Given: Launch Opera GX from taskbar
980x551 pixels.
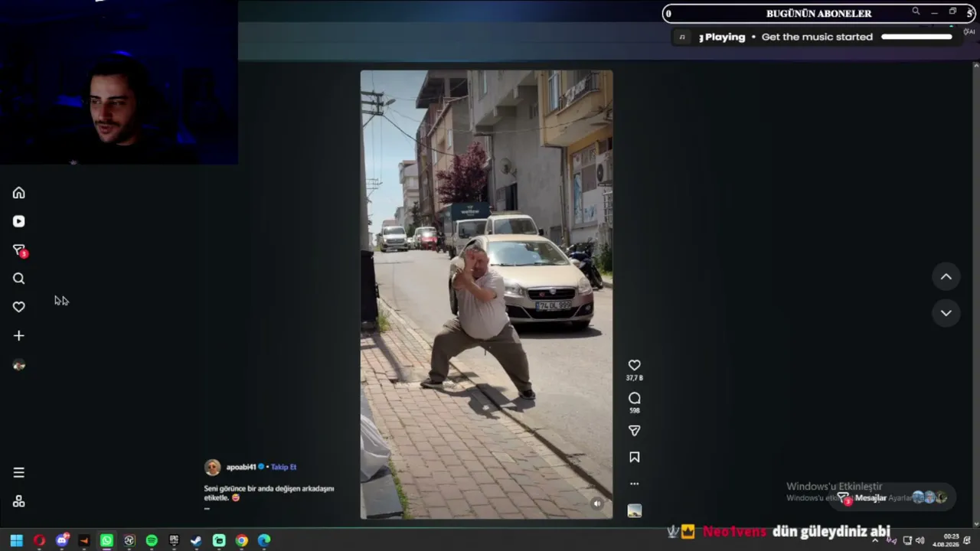Looking at the screenshot, I should [39, 540].
